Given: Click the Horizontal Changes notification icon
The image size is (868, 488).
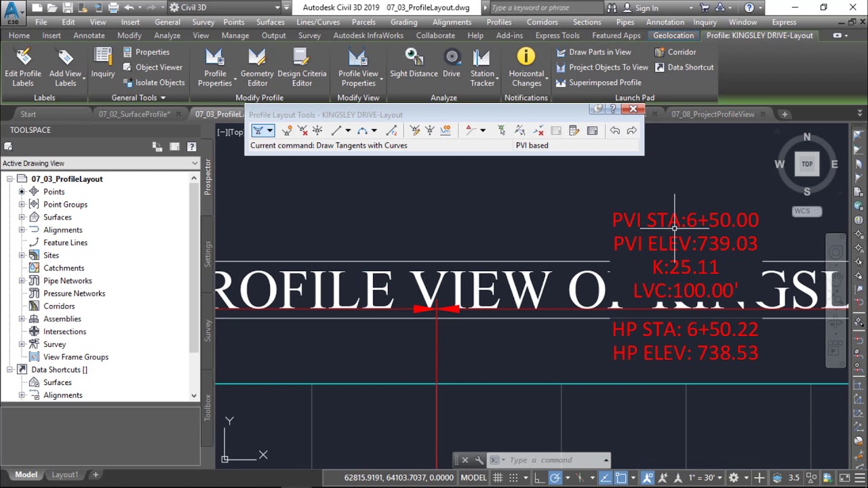Looking at the screenshot, I should (x=526, y=56).
